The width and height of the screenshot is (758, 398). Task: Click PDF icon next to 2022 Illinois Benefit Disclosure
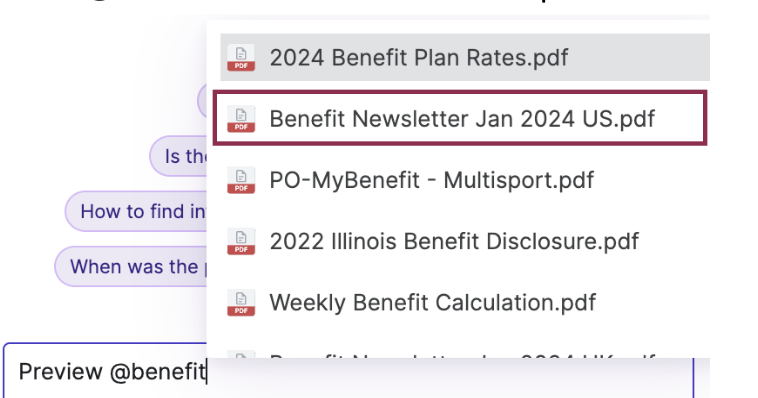pos(241,242)
